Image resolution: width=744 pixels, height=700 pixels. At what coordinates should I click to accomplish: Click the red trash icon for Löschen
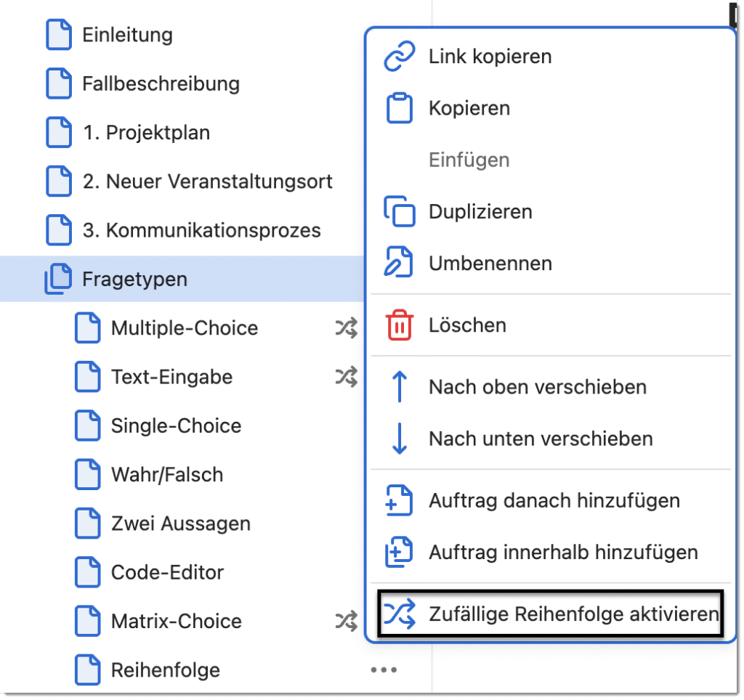(x=399, y=325)
